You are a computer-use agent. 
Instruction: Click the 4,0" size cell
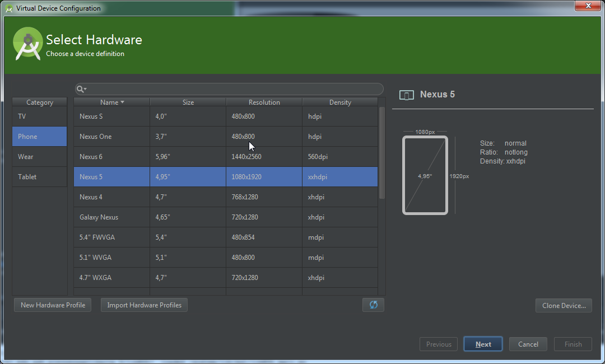click(188, 116)
